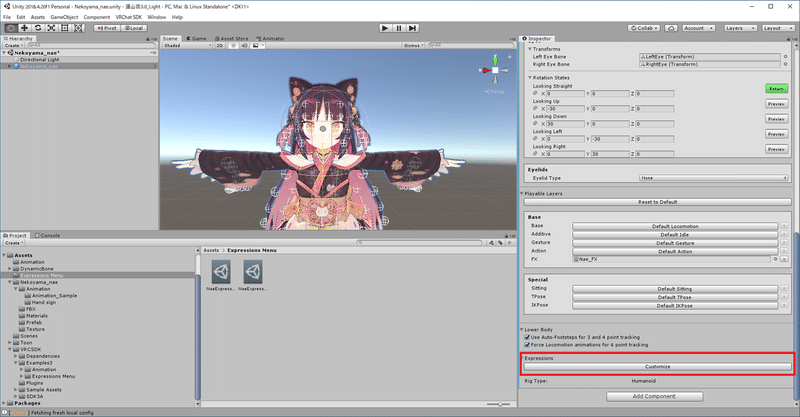The height and width of the screenshot is (417, 800).
Task: Open the Layout dropdown
Action: [778, 28]
